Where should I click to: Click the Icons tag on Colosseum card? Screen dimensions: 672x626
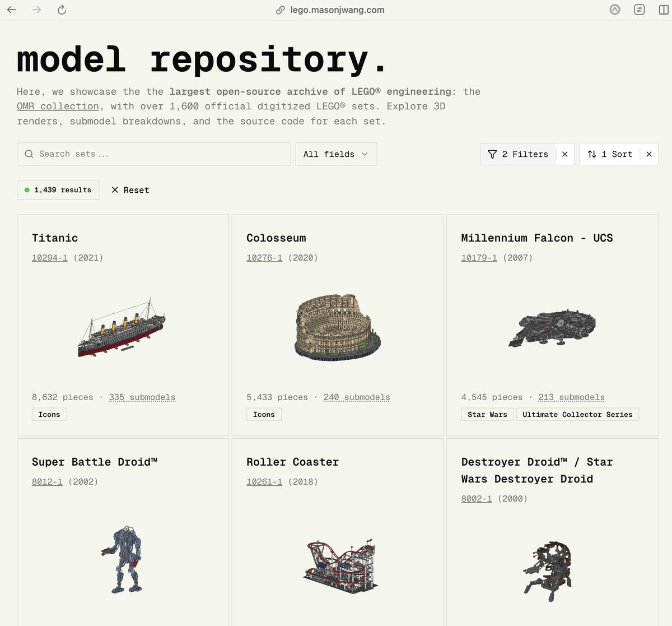coord(264,415)
